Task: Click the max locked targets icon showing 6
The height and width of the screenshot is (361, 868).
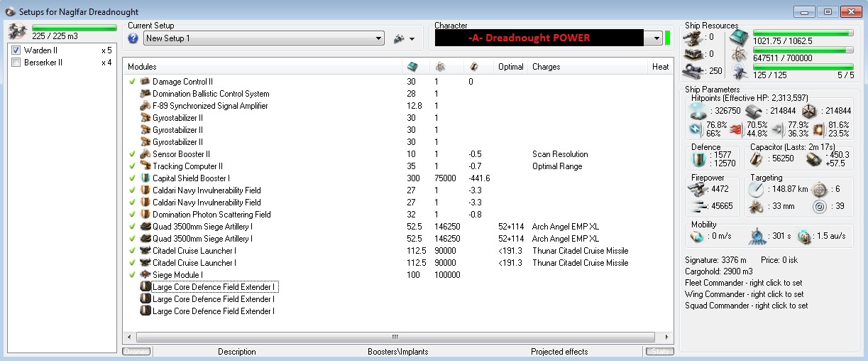Action: pos(819,189)
